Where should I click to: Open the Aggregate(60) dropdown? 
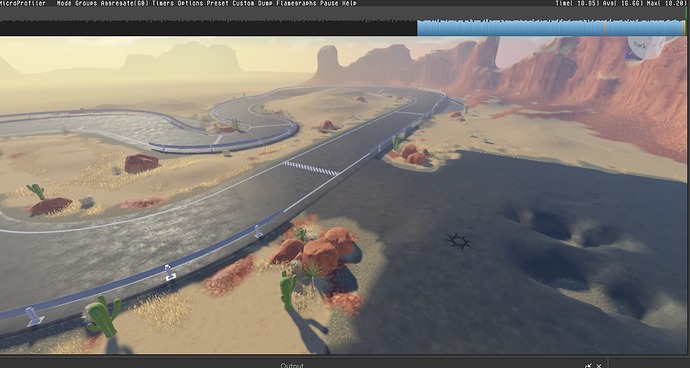[125, 3]
